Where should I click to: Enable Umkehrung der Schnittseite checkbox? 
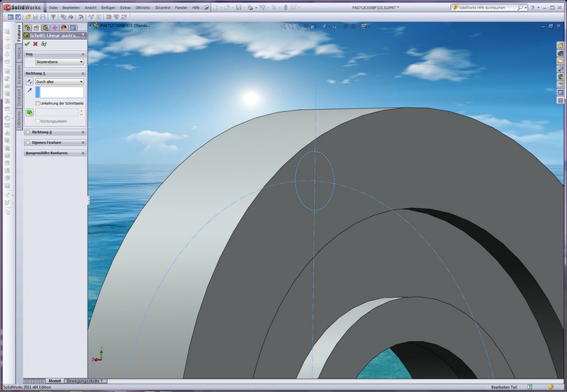(x=38, y=103)
